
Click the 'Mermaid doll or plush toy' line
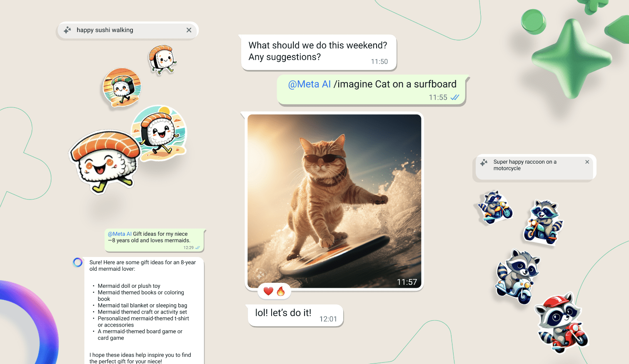pyautogui.click(x=129, y=286)
